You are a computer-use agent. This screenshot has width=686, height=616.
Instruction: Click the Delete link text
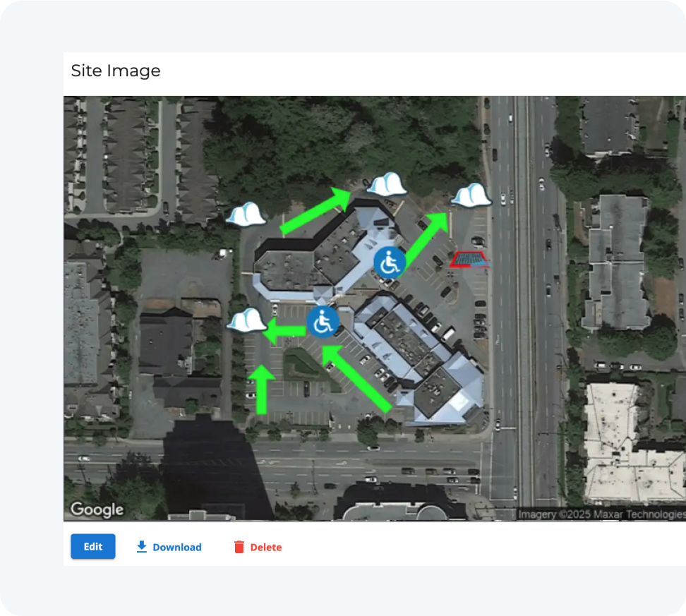265,547
